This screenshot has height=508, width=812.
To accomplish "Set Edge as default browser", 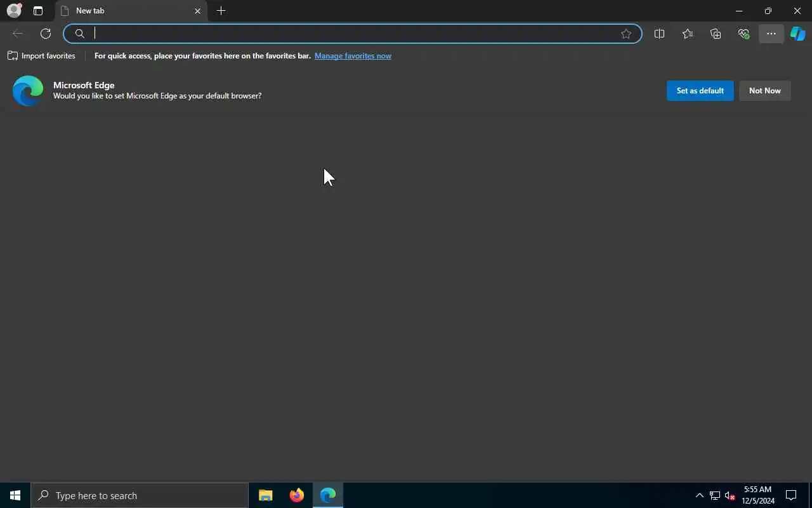I will pos(700,91).
